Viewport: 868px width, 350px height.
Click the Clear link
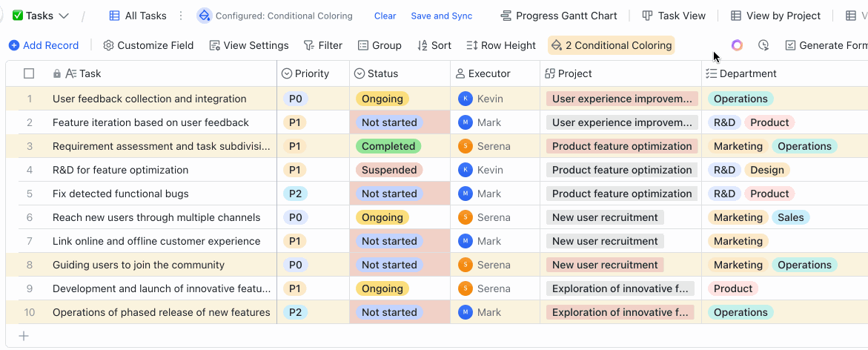(x=385, y=16)
